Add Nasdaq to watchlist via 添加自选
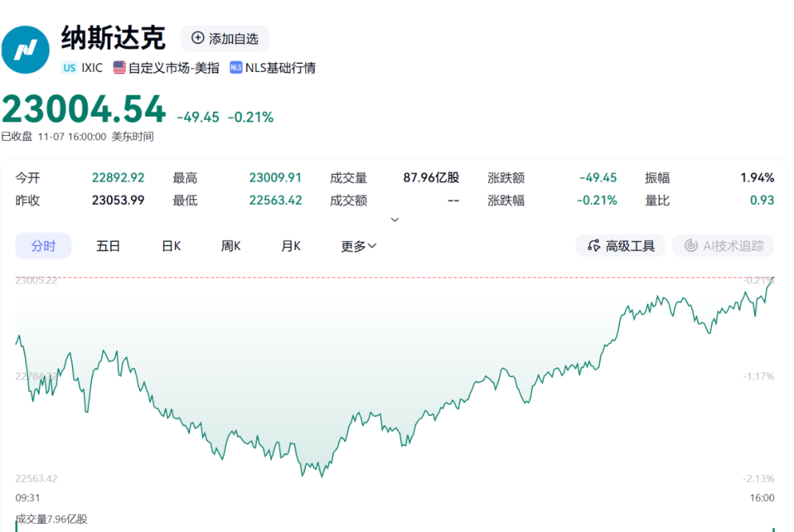 coord(225,38)
